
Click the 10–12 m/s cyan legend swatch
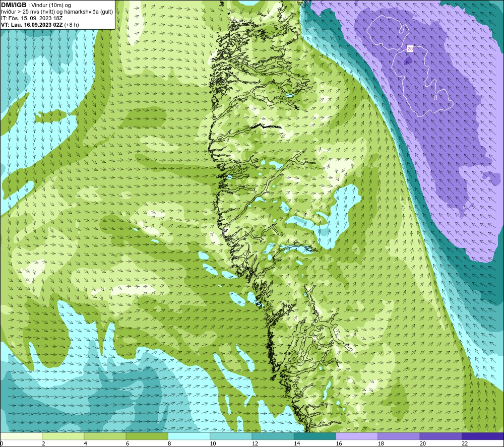[231, 436]
